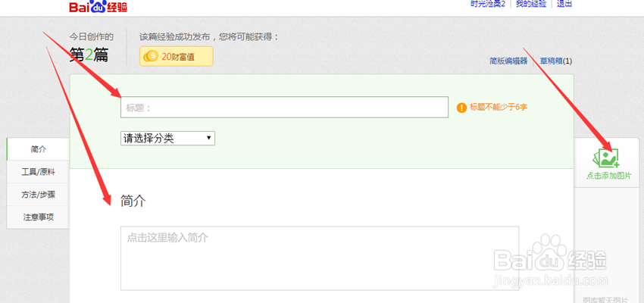Click the 简介 section heading
644x303 pixels.
click(x=133, y=201)
